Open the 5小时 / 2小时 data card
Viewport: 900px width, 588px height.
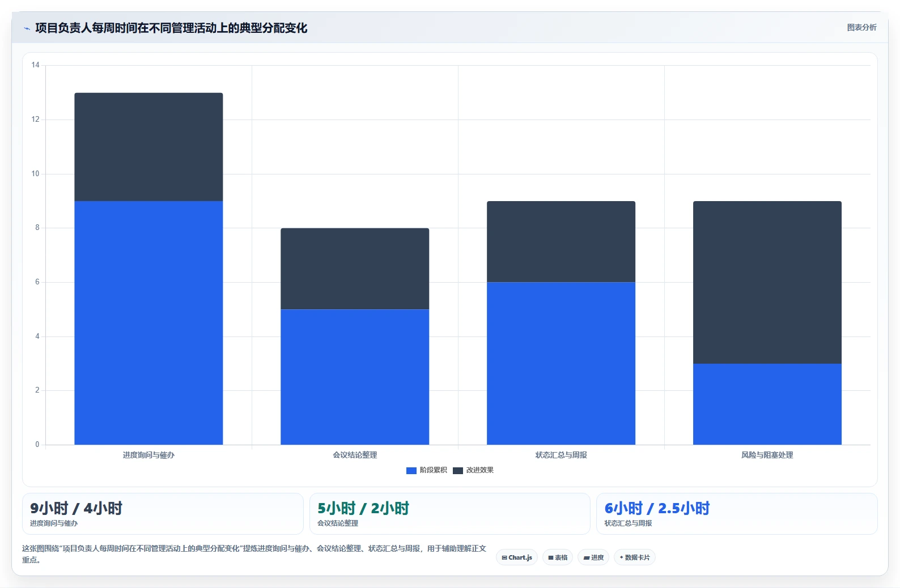[449, 514]
